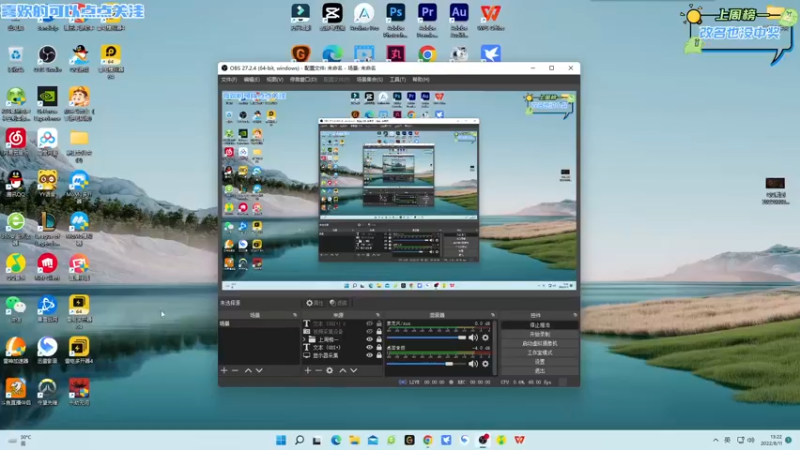Open the 视图(V) menu

[x=274, y=80]
